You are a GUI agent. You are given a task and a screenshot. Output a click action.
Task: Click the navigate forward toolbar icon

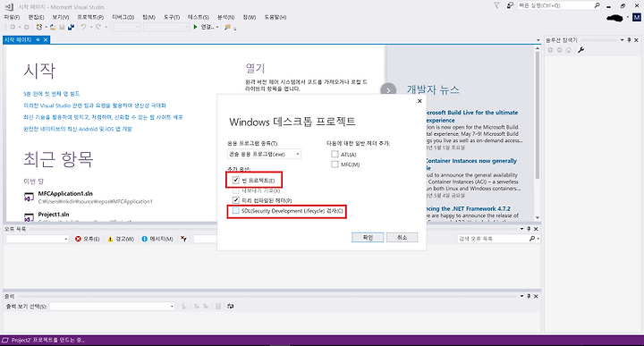[x=26, y=27]
